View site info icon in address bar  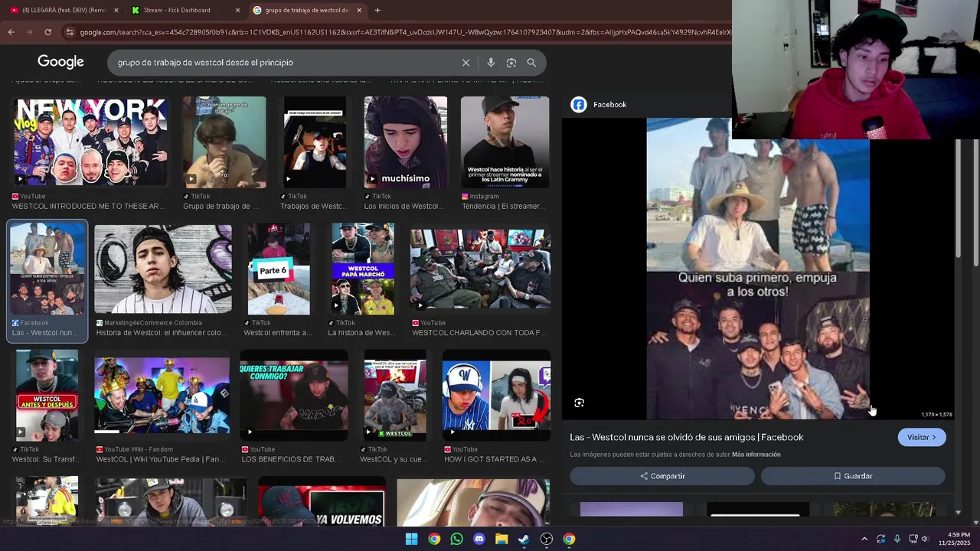(x=70, y=32)
